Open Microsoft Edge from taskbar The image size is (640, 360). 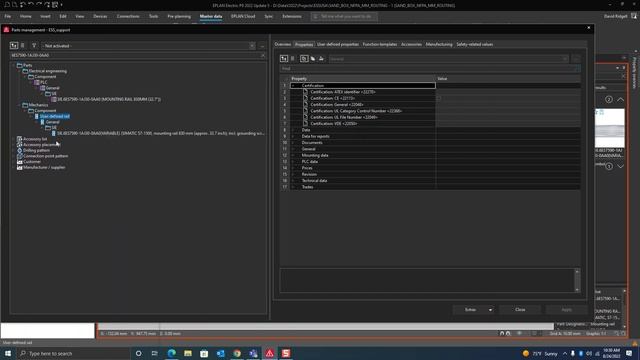tap(171, 353)
